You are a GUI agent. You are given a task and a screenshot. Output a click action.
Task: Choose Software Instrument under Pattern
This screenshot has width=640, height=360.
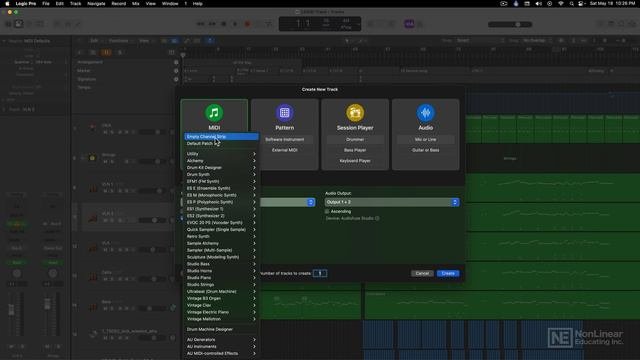pos(284,140)
